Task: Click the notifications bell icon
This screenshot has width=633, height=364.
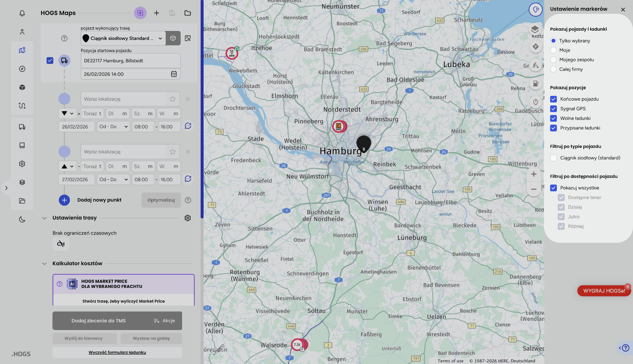Action: click(x=22, y=13)
